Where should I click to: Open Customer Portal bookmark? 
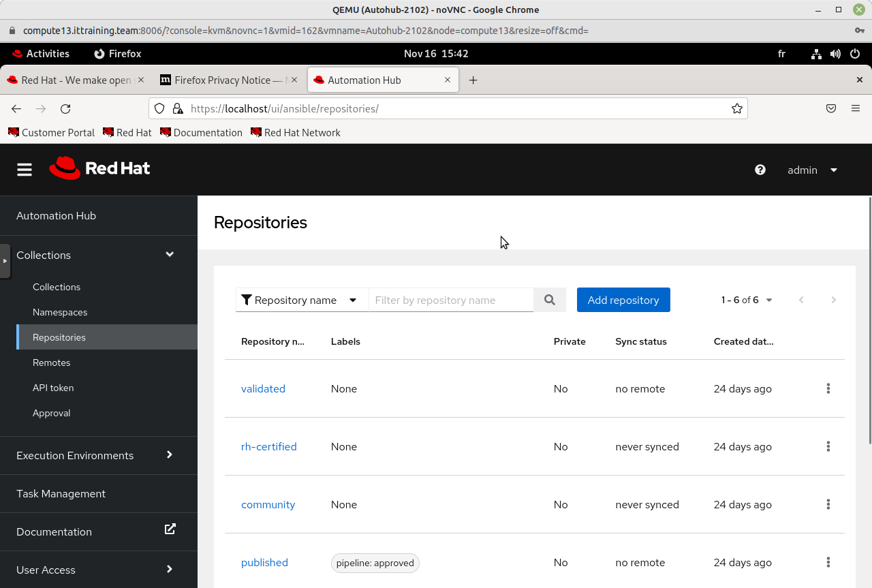pyautogui.click(x=52, y=132)
